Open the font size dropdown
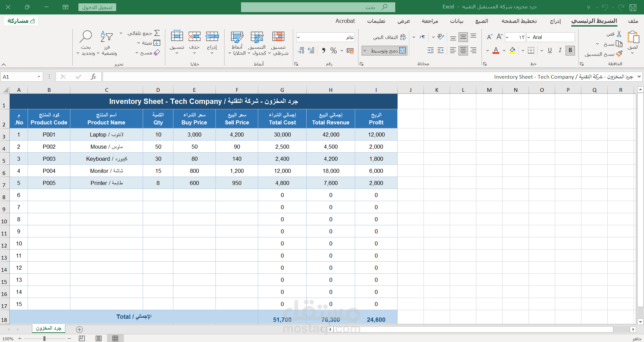Viewport: 644px width, 342px height. (507, 37)
